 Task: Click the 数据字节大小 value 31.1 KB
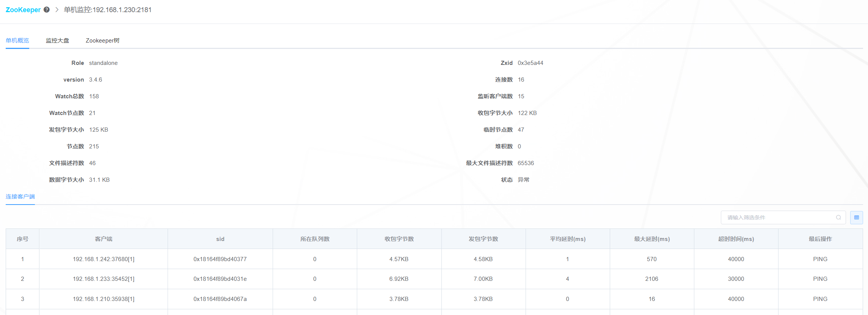[x=99, y=180]
